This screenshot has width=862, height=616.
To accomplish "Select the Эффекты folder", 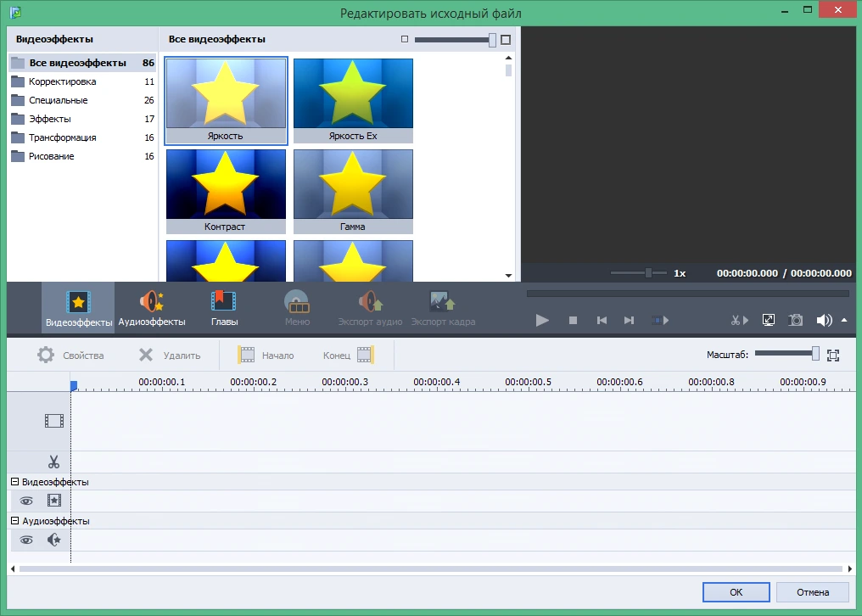I will click(x=82, y=119).
